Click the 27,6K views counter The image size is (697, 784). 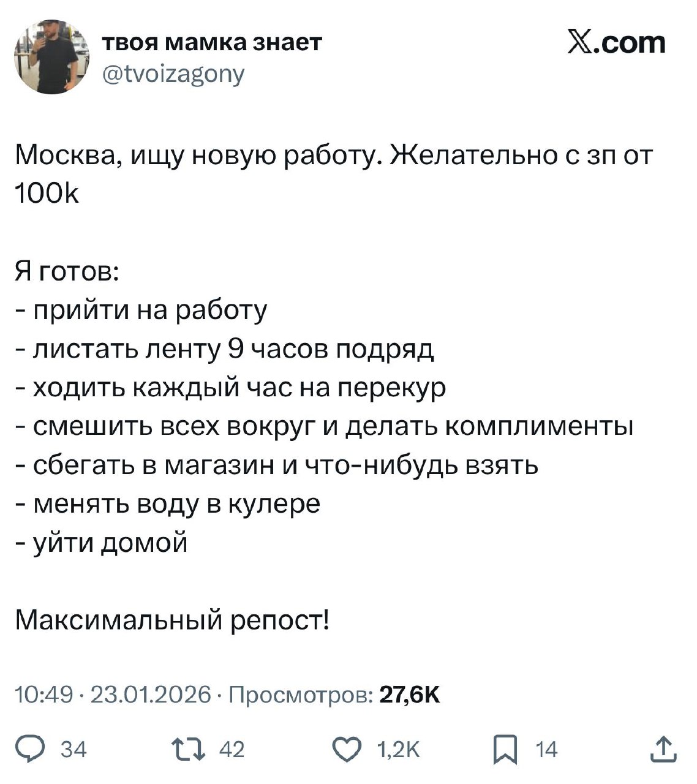click(x=409, y=695)
